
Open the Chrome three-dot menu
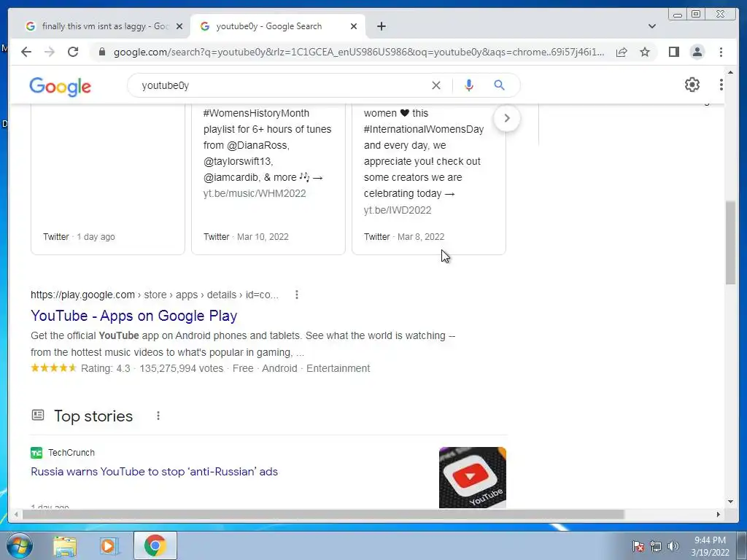click(x=721, y=52)
